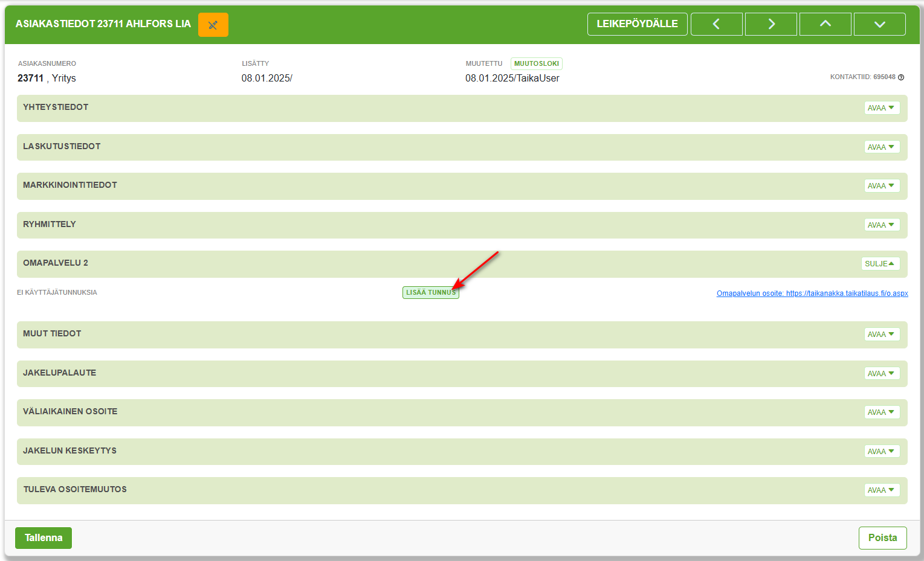Save with the Tallenna button
Viewport: 924px width, 561px height.
pyautogui.click(x=44, y=538)
